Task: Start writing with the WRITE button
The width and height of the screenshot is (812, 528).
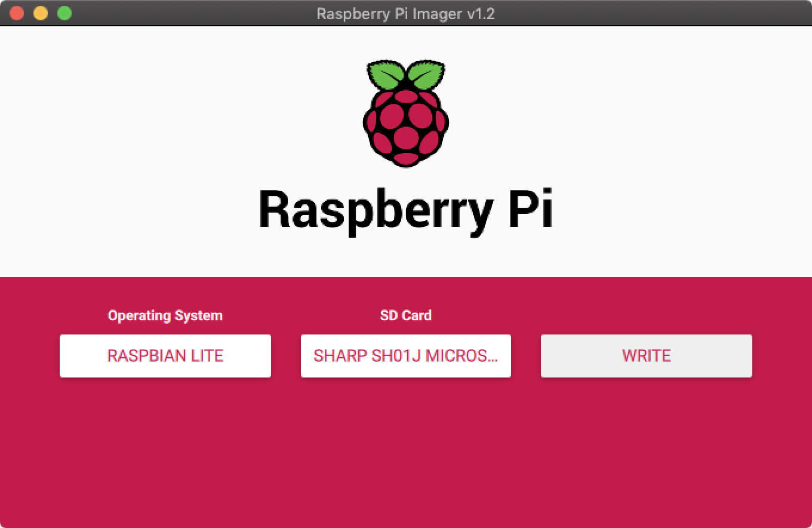Action: pyautogui.click(x=647, y=356)
